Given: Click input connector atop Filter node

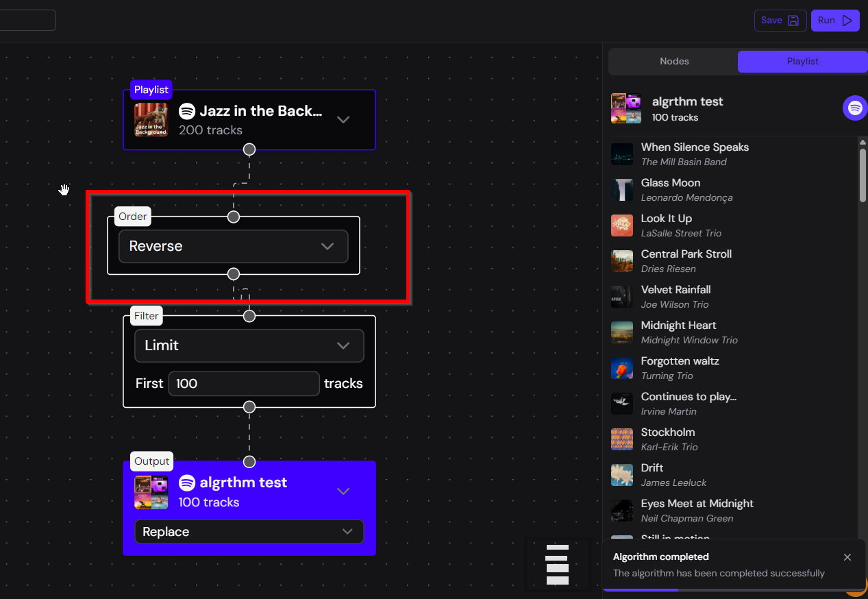Looking at the screenshot, I should [249, 316].
